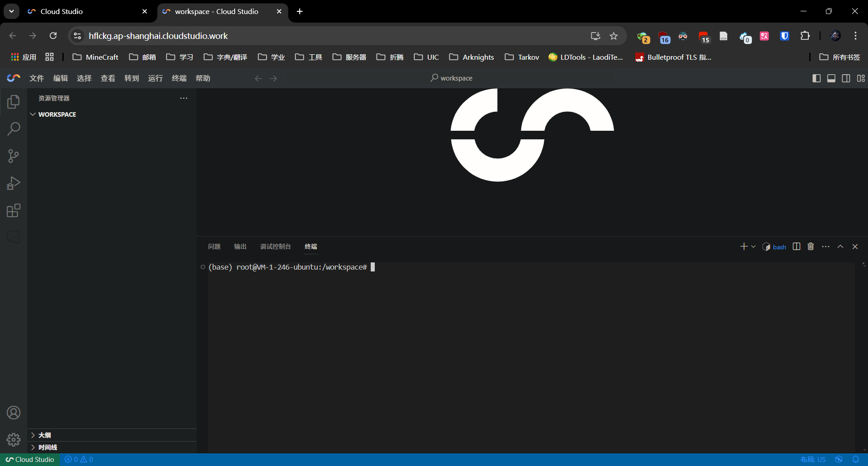This screenshot has height=466, width=868.
Task: Click the browser address bar URL
Action: (158, 36)
